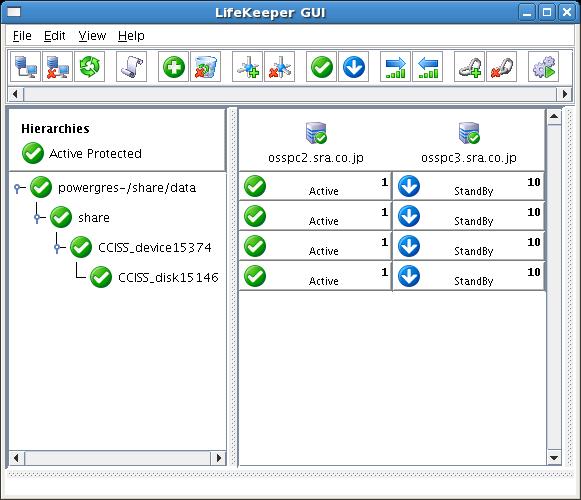Screen dimensions: 581x500
Task: Click the Extend Resource Hierarchy right arrow icon
Action: 395,67
